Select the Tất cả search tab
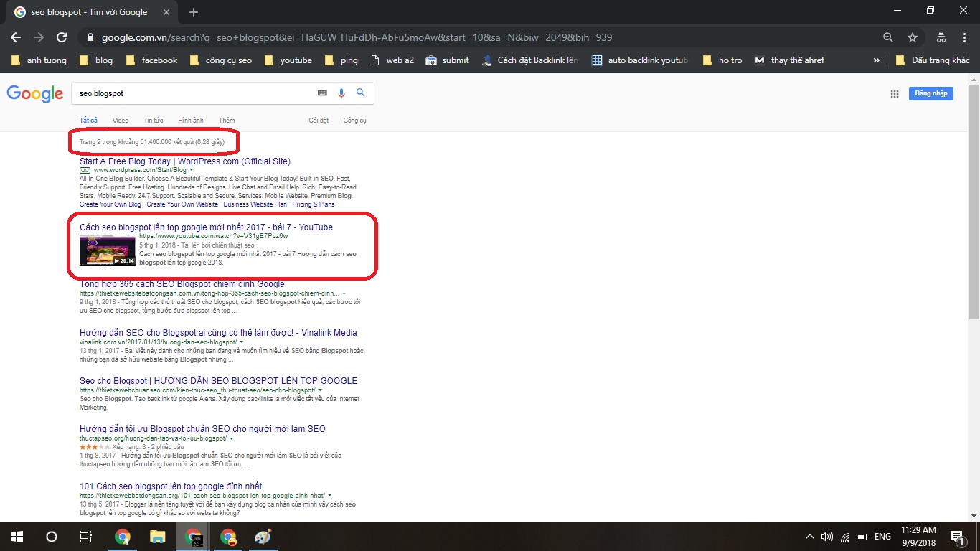 coord(88,121)
